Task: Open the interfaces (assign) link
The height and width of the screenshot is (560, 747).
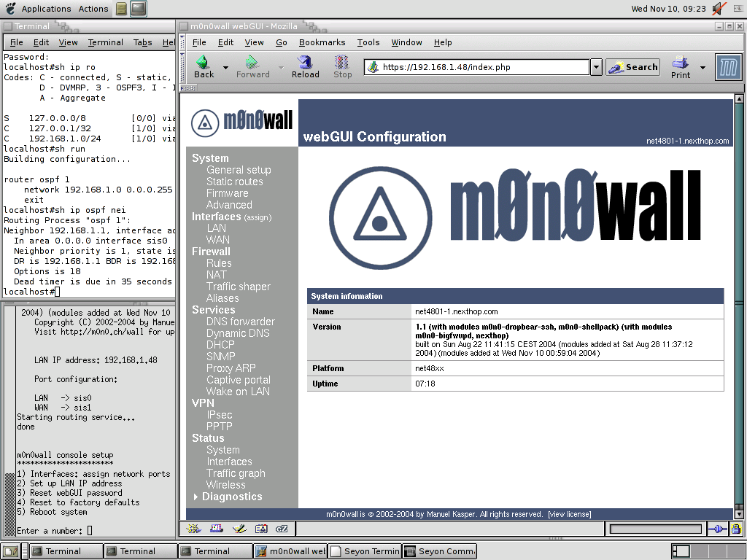Action: (x=258, y=217)
